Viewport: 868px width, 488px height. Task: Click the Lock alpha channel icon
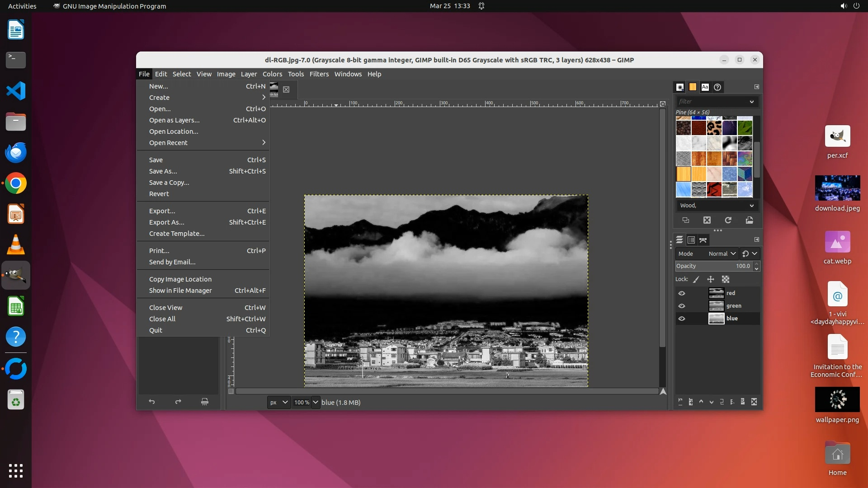726,279
